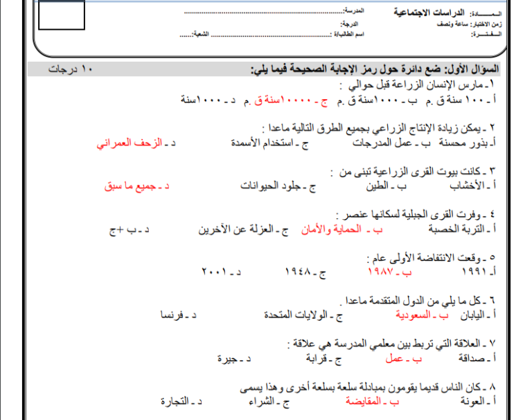Click the student name dotted line
Screen dimensions: 532x420
pos(271,35)
